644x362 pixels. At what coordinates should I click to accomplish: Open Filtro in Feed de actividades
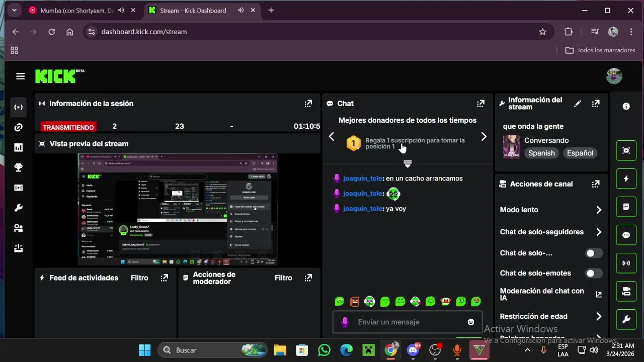tap(139, 278)
